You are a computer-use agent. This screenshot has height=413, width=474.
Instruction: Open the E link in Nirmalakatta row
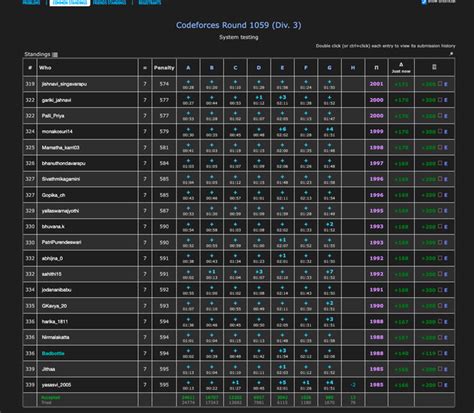[x=446, y=338]
